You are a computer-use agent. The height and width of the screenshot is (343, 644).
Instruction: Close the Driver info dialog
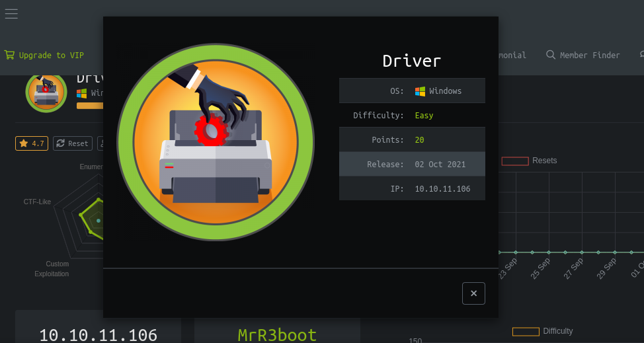pyautogui.click(x=473, y=293)
